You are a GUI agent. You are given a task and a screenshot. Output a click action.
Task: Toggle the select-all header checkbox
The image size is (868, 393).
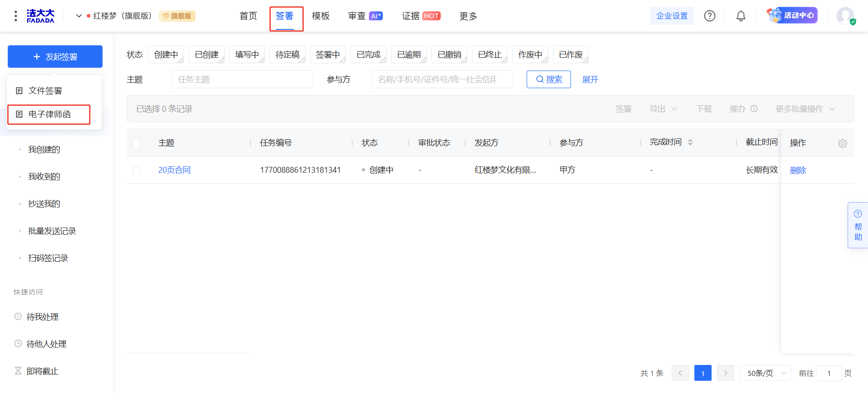click(136, 143)
